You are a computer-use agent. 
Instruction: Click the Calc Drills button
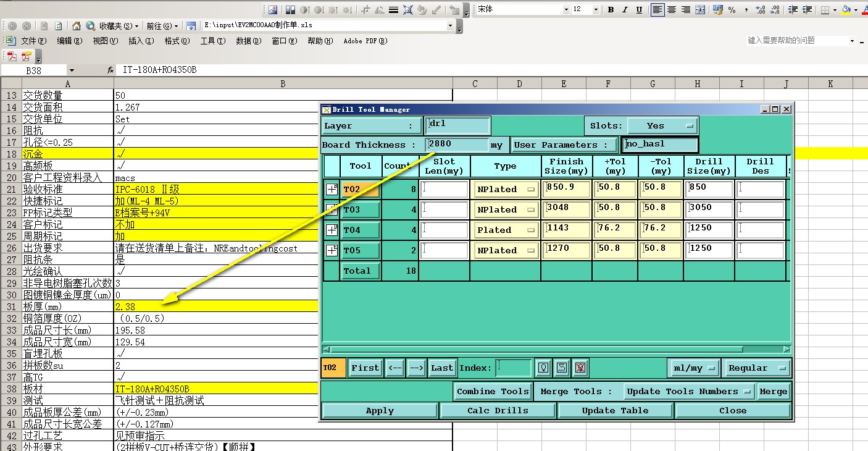point(498,410)
